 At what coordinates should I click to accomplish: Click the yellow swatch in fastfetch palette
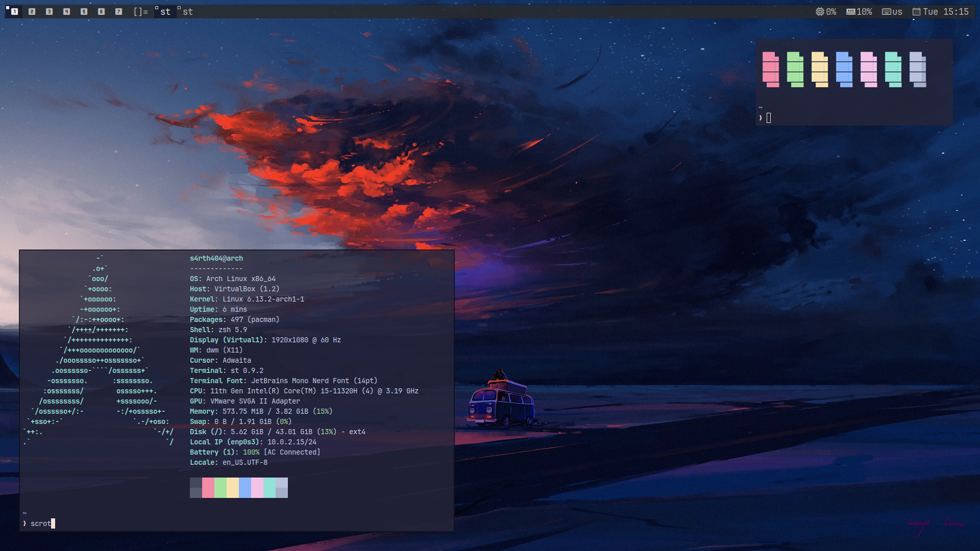[x=233, y=488]
